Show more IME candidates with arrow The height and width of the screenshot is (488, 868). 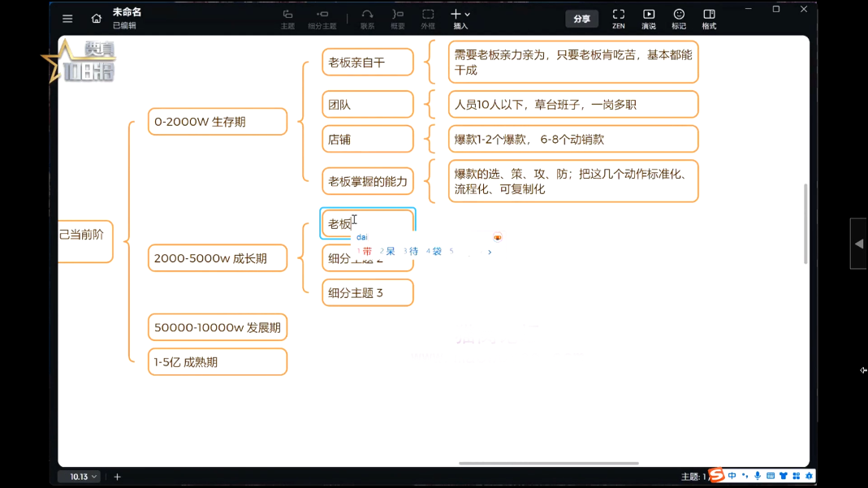tap(490, 253)
